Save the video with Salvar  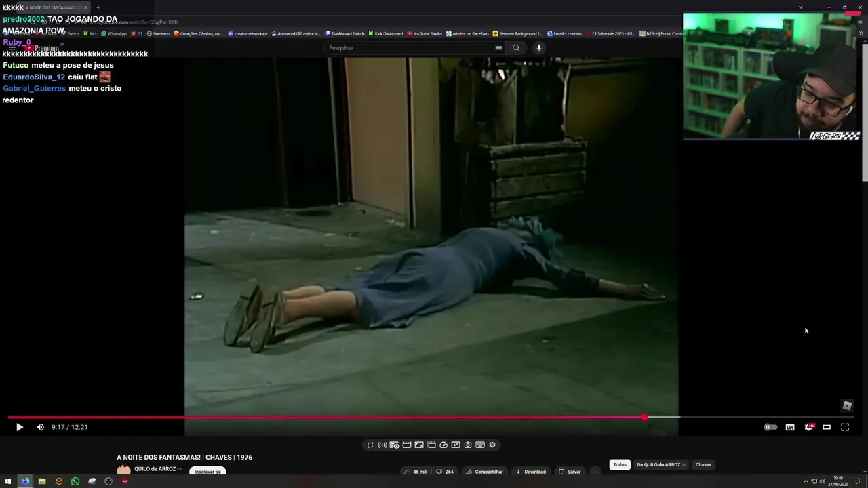[x=570, y=472]
